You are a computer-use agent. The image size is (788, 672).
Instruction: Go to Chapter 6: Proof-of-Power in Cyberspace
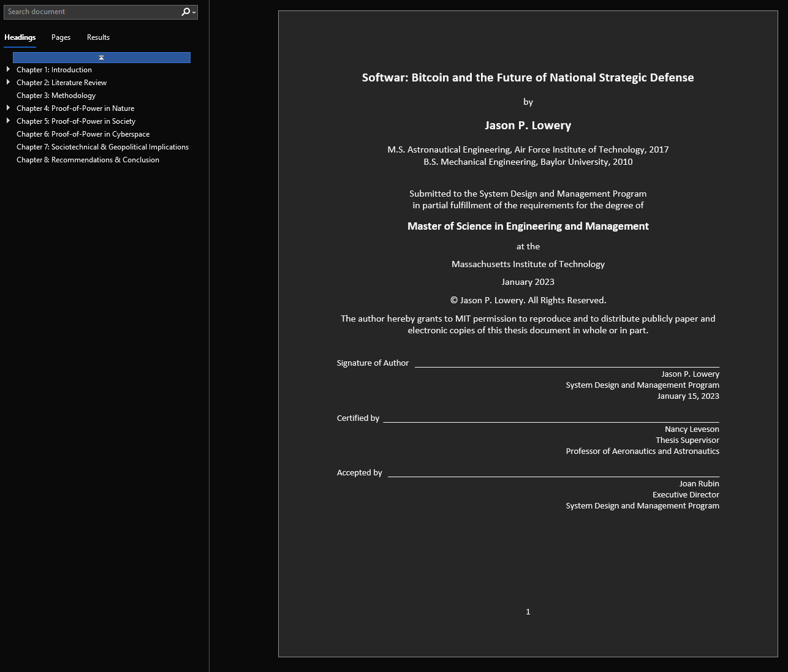(83, 134)
